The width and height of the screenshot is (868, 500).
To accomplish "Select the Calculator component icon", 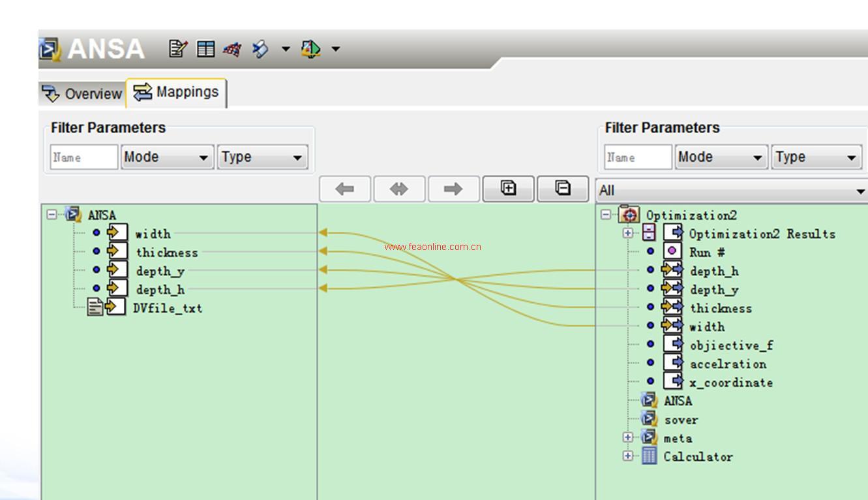I will tap(649, 456).
